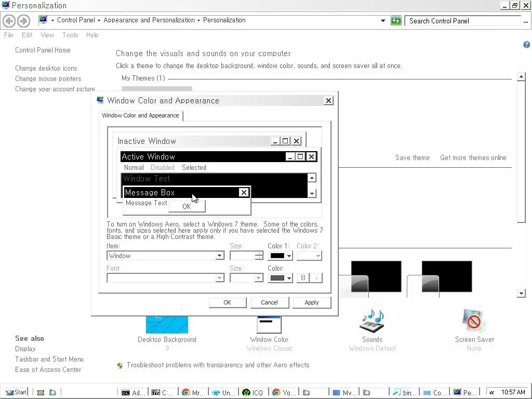Open the blue Help question mark icon
The height and width of the screenshot is (399, 532).
(526, 45)
